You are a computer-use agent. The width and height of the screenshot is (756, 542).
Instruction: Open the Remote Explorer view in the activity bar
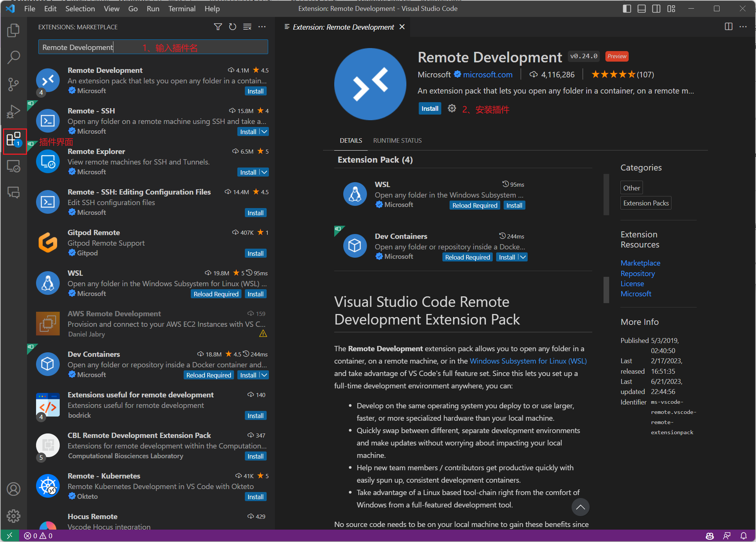tap(14, 166)
